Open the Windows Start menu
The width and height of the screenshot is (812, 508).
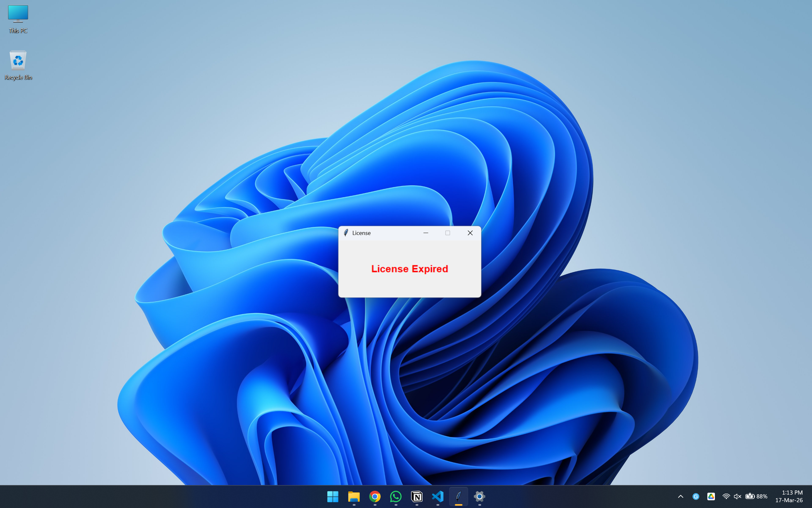point(333,496)
